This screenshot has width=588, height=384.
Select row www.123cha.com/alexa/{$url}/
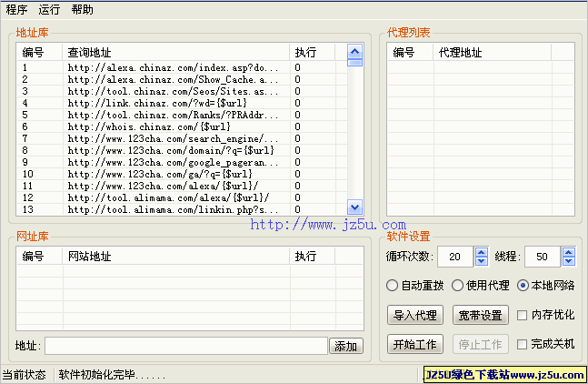182,186
